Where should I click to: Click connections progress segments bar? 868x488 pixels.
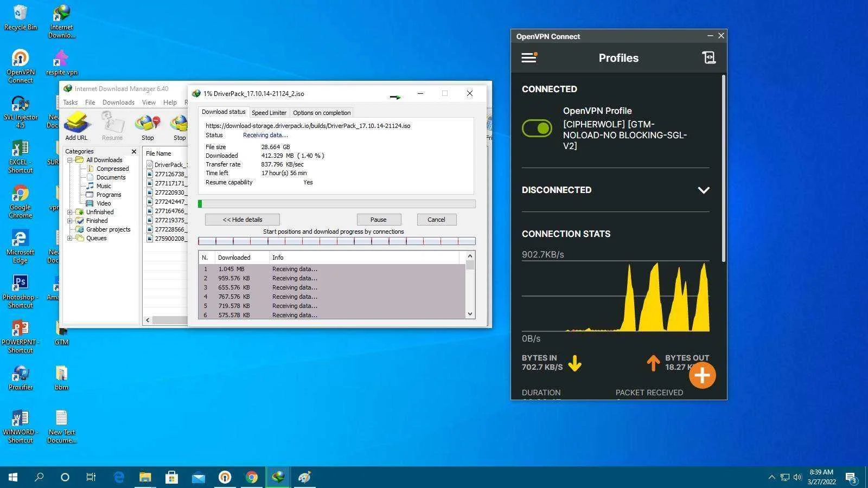(337, 241)
